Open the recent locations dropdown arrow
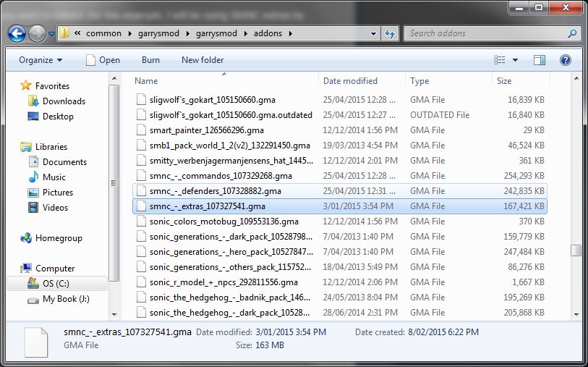 click(x=52, y=34)
